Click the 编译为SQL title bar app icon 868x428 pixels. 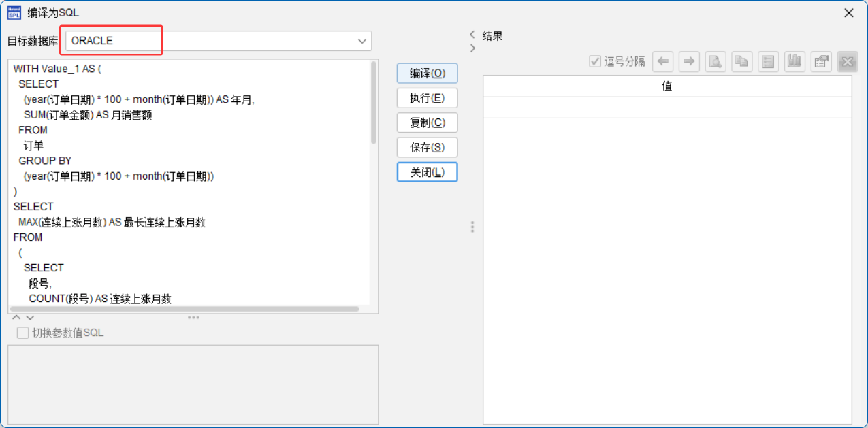[14, 13]
